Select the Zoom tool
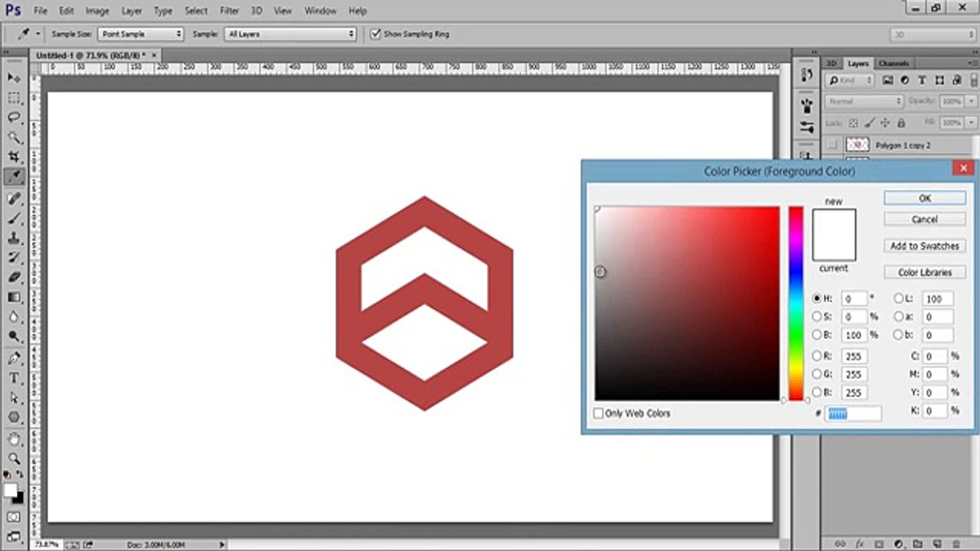The height and width of the screenshot is (551, 980). pos(14,458)
